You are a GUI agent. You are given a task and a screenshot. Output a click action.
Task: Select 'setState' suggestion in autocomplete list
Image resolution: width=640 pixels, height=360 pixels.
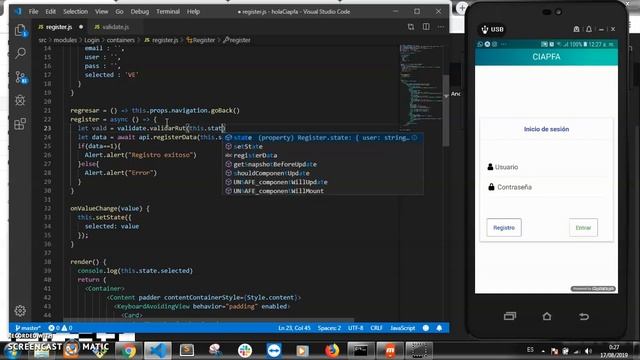click(322, 147)
